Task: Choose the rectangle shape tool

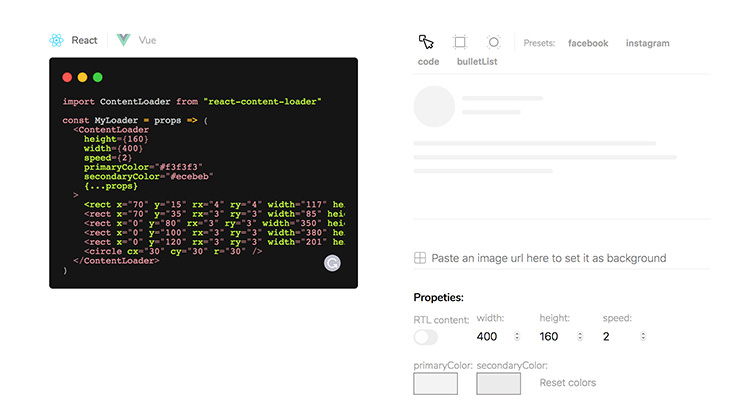Action: click(460, 42)
